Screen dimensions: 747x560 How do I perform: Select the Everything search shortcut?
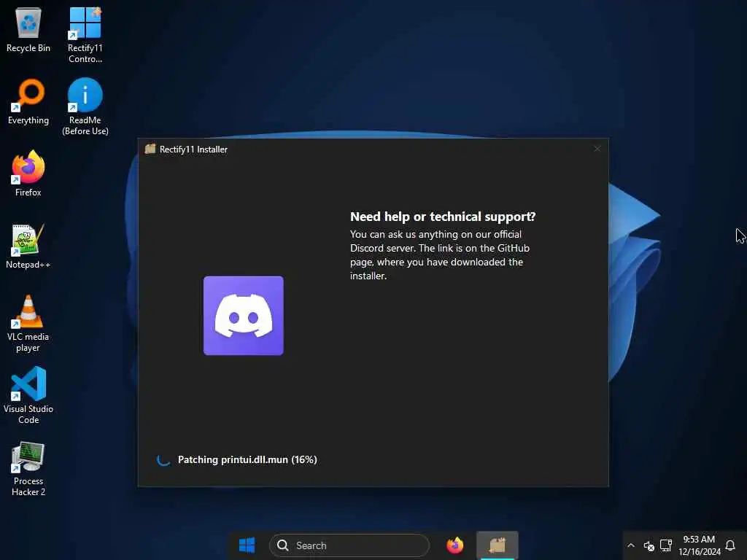pos(28,102)
